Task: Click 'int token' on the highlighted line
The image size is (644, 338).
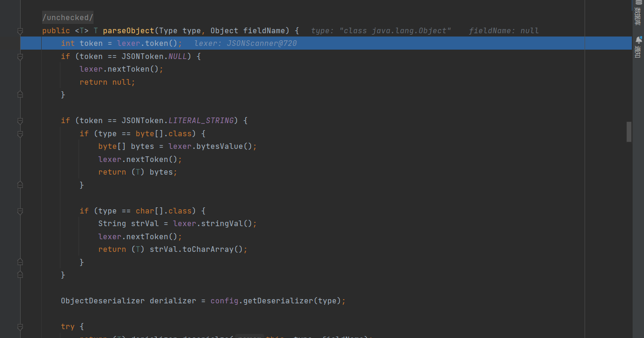Action: [x=82, y=44]
